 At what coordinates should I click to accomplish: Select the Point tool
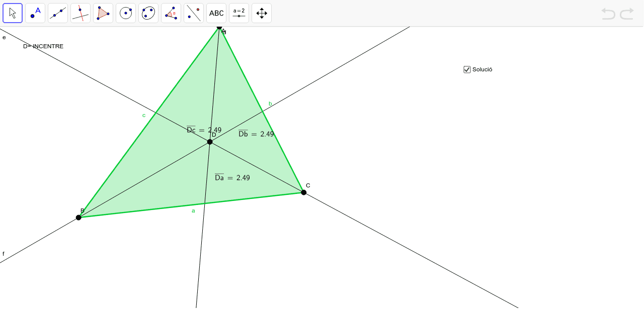pos(35,13)
